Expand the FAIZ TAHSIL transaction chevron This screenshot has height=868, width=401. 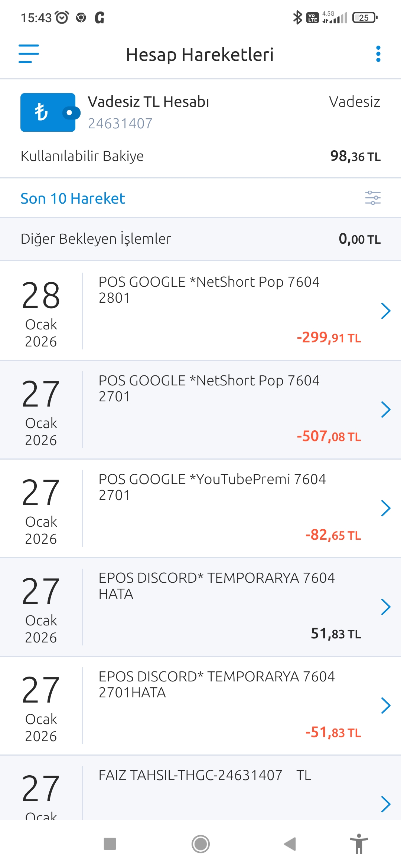click(x=386, y=804)
